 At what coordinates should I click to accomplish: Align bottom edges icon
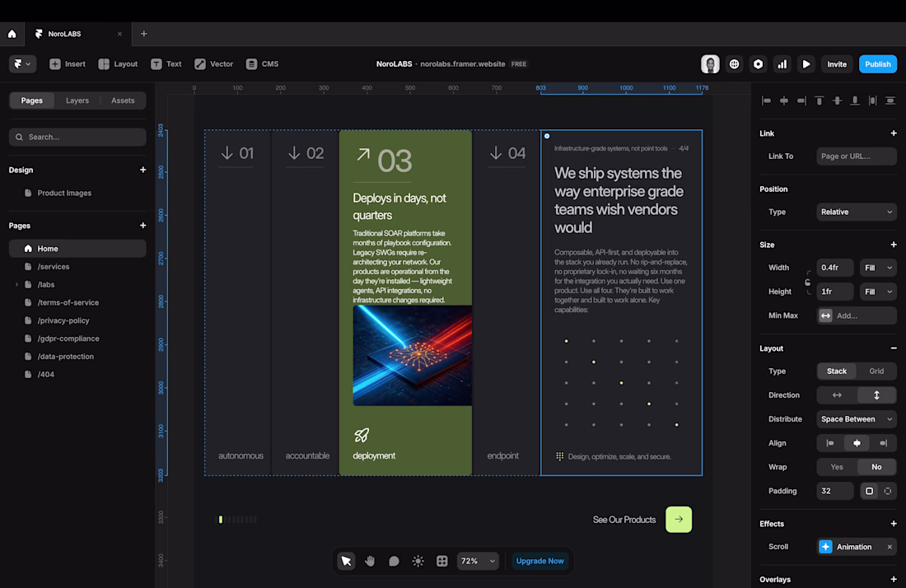click(x=855, y=100)
